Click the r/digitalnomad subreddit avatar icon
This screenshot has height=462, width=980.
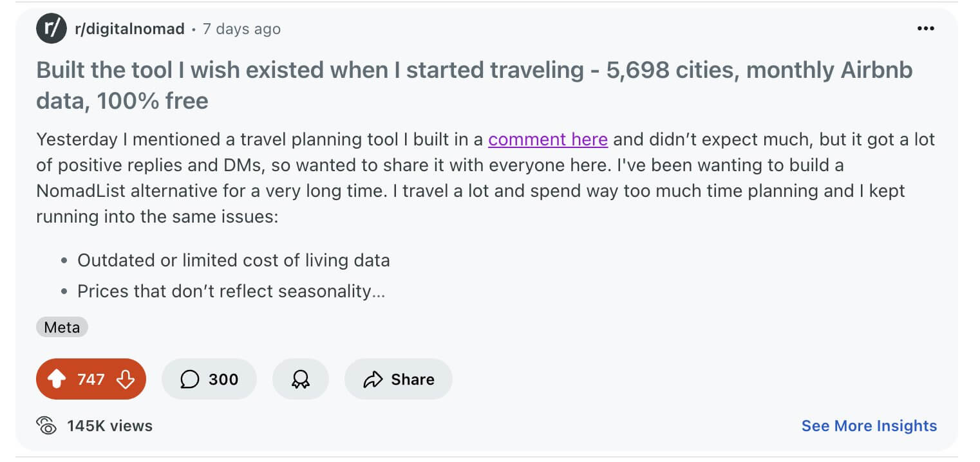52,29
